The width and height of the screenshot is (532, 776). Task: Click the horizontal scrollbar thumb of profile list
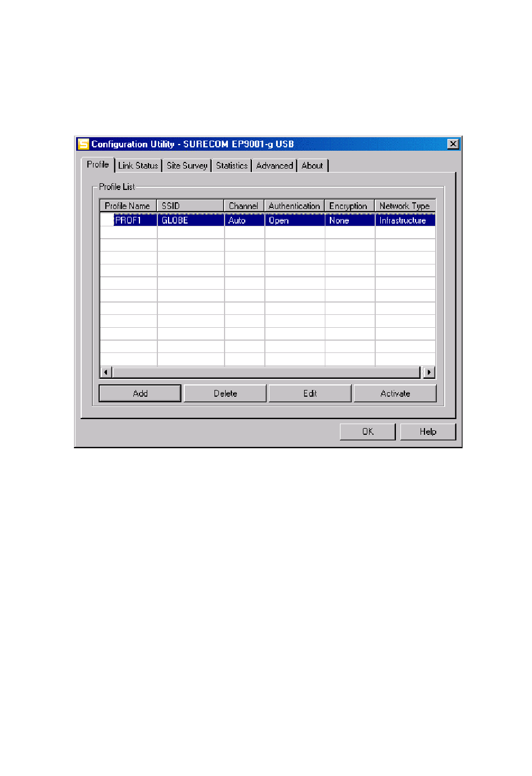[266, 372]
